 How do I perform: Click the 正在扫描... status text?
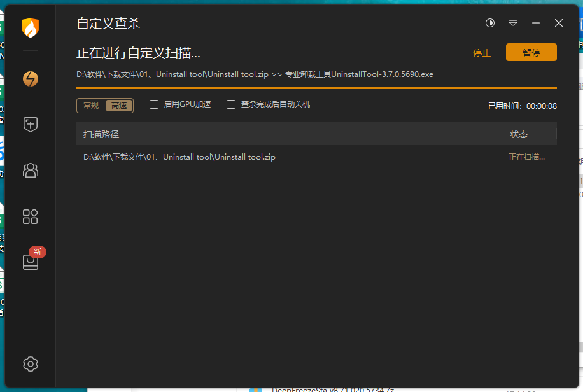[526, 157]
